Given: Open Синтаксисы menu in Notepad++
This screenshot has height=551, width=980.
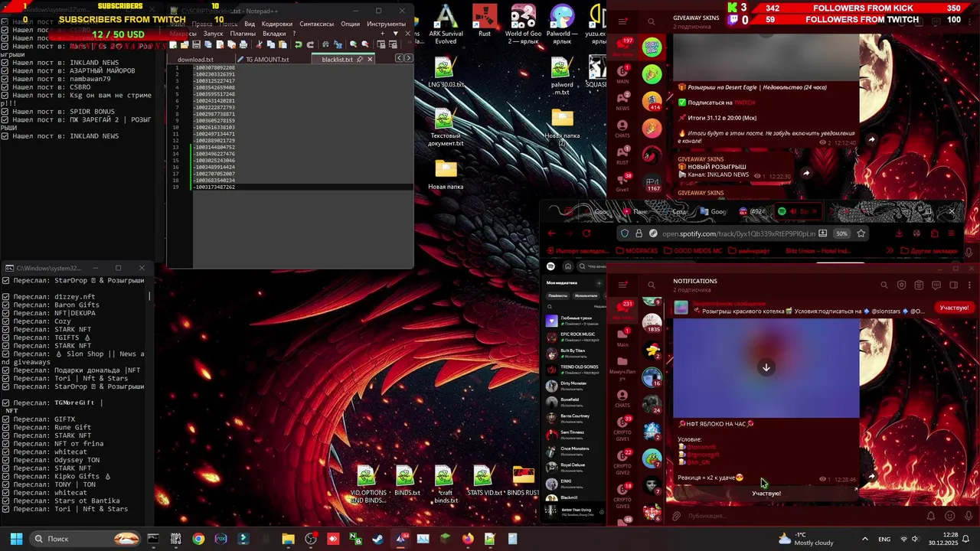Looking at the screenshot, I should tap(316, 24).
